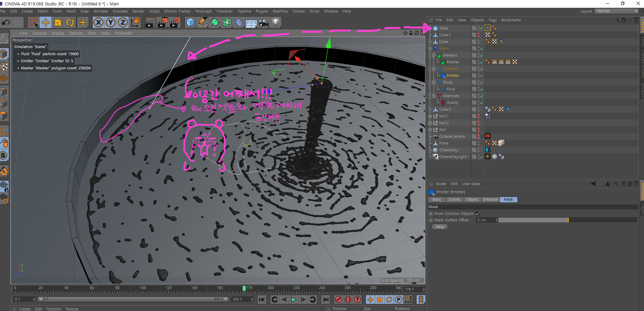The width and height of the screenshot is (644, 311).
Task: Toggle the Tube enable checkmark
Action: pyautogui.click(x=482, y=28)
